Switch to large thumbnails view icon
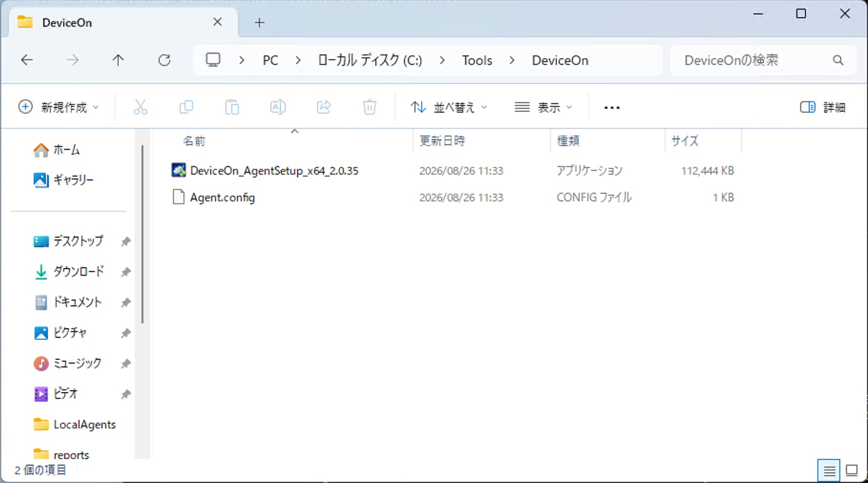The image size is (868, 483). tap(852, 471)
